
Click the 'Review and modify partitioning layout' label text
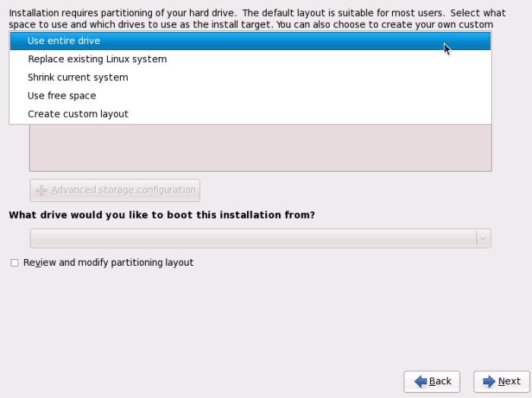coord(108,263)
